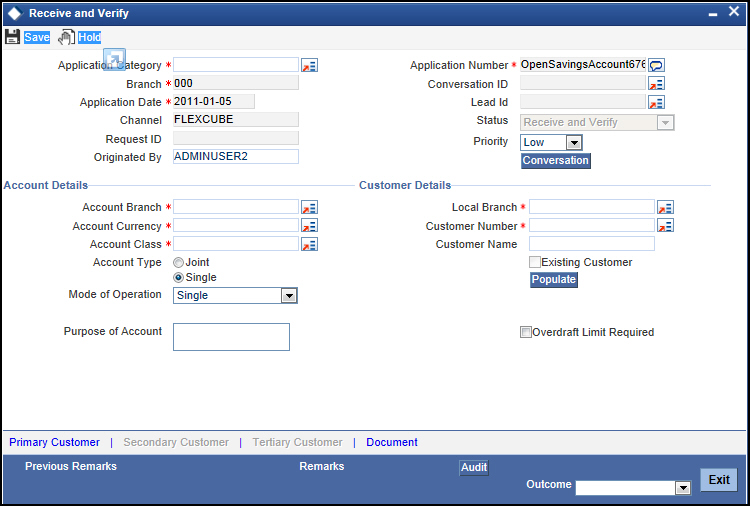The image size is (750, 506).
Task: Click the Purpose of Account text box
Action: pos(231,337)
